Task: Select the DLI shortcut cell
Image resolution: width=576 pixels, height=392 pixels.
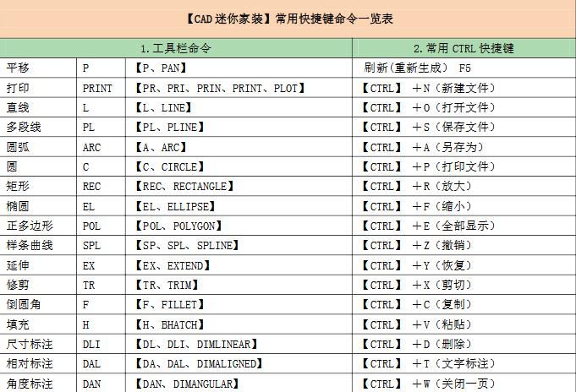Action: [101, 345]
